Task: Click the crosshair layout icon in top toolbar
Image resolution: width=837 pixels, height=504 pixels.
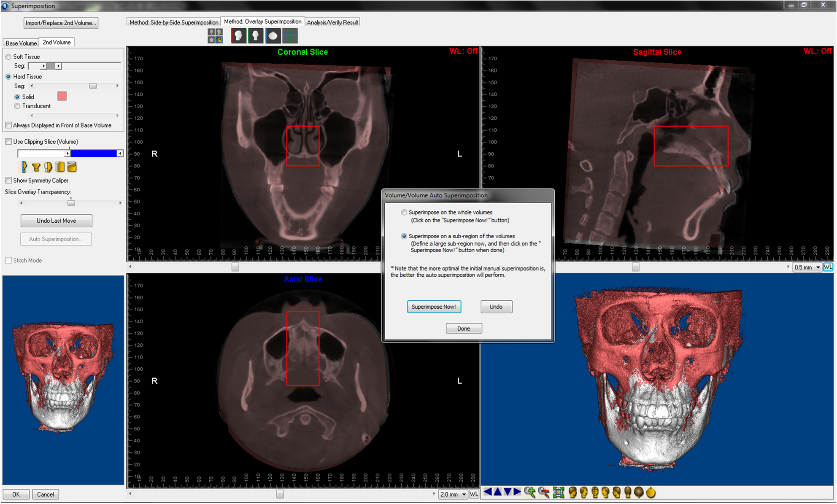Action: pos(290,36)
